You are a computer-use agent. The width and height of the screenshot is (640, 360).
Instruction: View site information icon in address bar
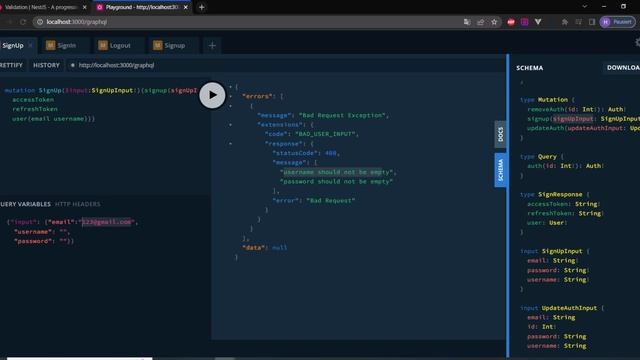[x=40, y=22]
